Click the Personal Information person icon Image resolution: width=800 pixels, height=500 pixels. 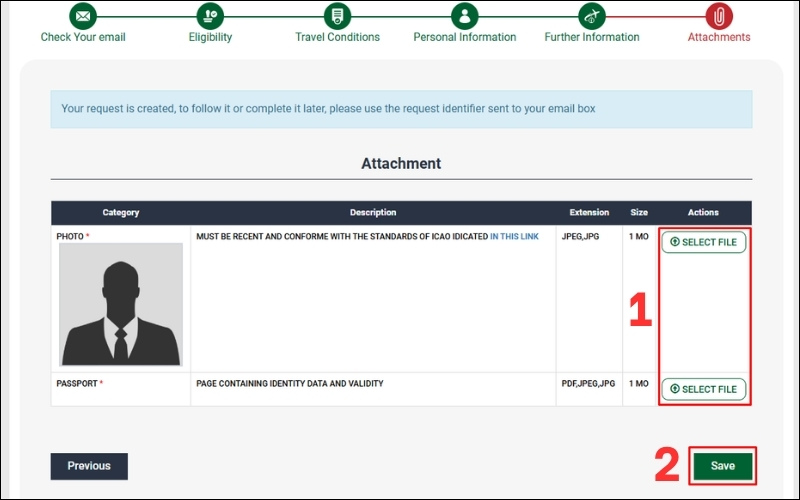pyautogui.click(x=464, y=16)
